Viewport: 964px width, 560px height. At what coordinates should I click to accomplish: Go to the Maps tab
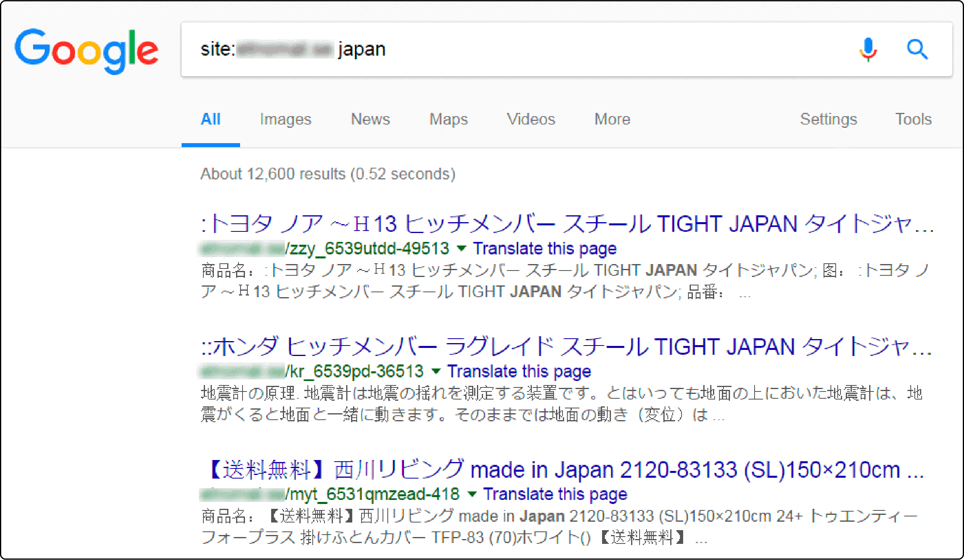pyautogui.click(x=449, y=119)
